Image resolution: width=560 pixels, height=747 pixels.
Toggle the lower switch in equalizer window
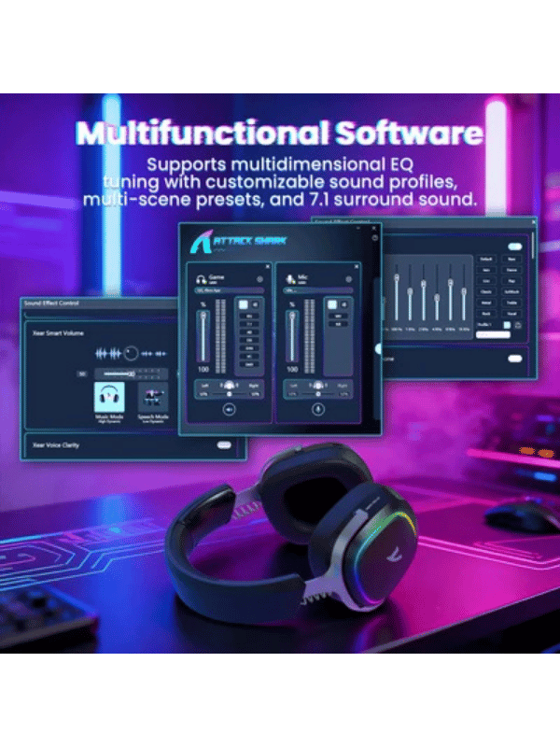[515, 359]
